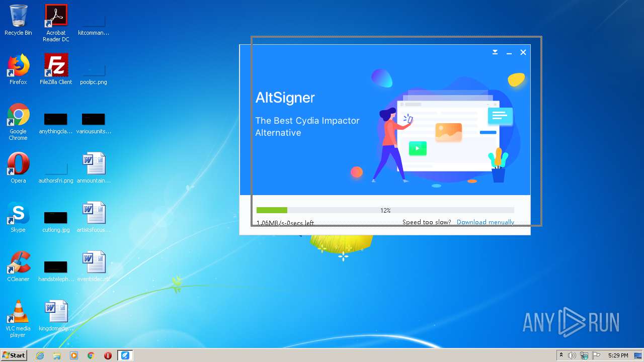This screenshot has height=362, width=644.
Task: Launch FileZilla Client shortcut
Action: 56,69
